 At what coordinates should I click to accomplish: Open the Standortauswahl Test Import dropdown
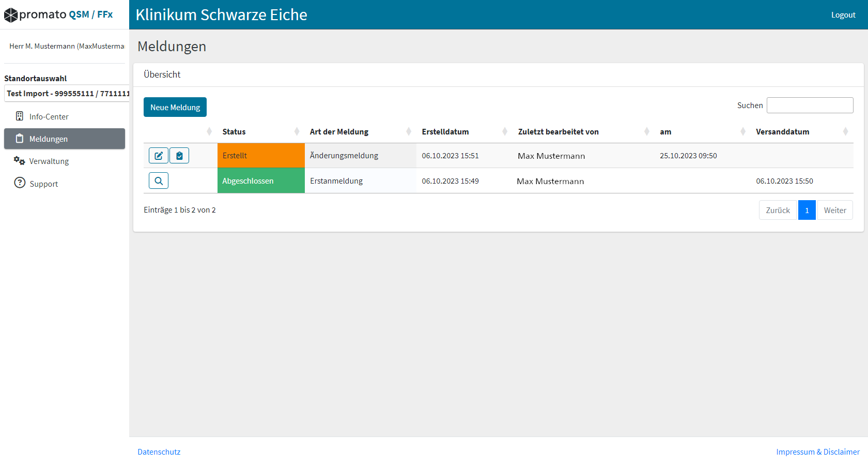[x=67, y=94]
